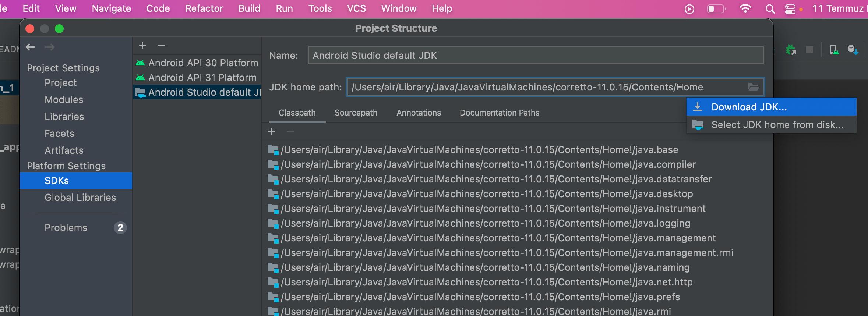The image size is (868, 316).
Task: Open the SDK Manager toolbar icon
Action: pyautogui.click(x=853, y=49)
